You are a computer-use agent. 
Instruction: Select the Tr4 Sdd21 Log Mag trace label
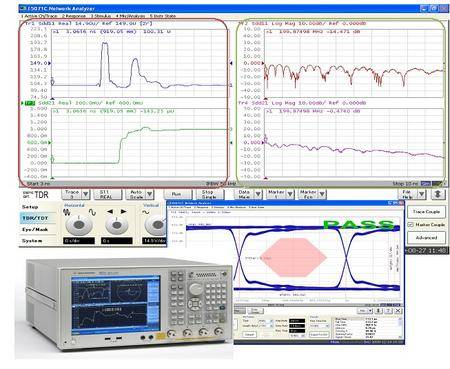point(302,103)
